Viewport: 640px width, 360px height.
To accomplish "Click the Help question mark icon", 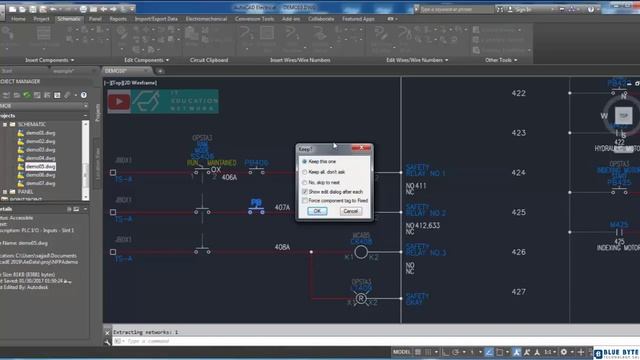I will pos(591,9).
